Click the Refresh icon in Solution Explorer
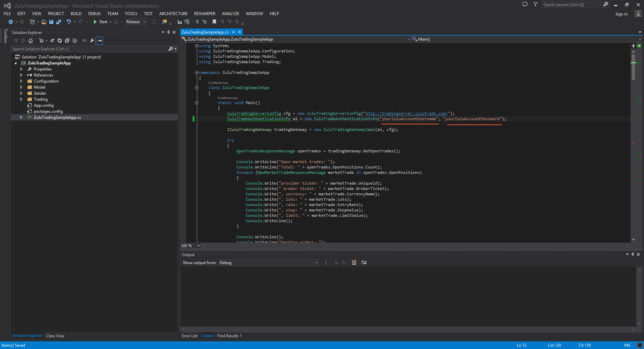Screen dimensions: 644x349 [x=59, y=41]
